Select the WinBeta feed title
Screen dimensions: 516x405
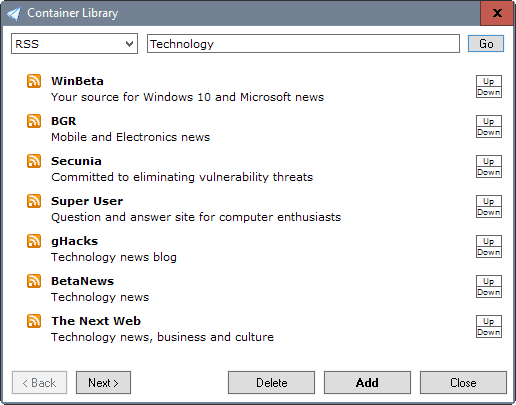[x=77, y=81]
